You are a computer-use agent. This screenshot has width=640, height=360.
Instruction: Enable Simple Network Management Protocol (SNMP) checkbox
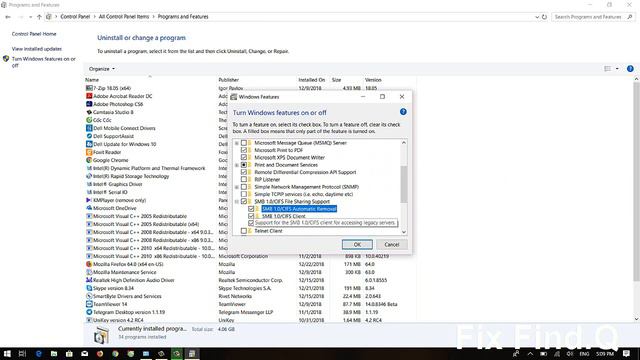click(244, 187)
